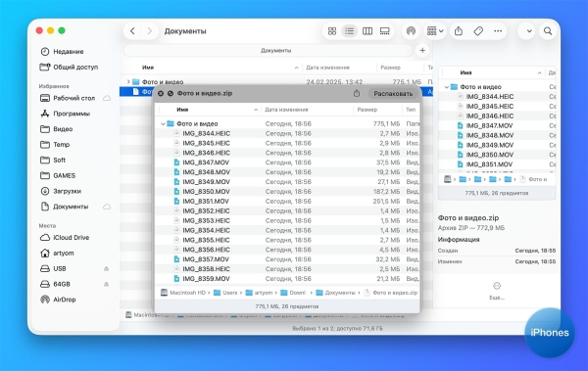
Task: Click the search magnifier icon
Action: [x=548, y=31]
